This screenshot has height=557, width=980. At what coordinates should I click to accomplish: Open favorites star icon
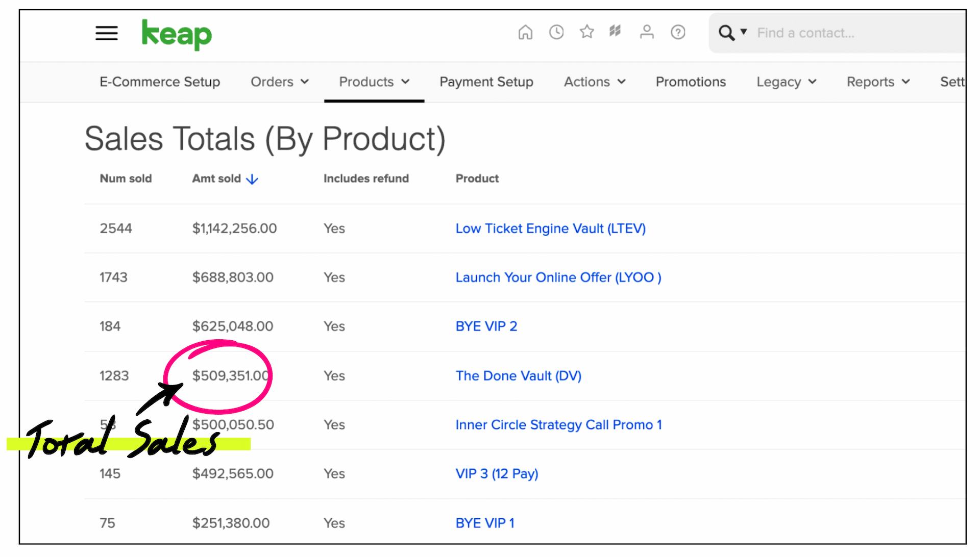587,32
